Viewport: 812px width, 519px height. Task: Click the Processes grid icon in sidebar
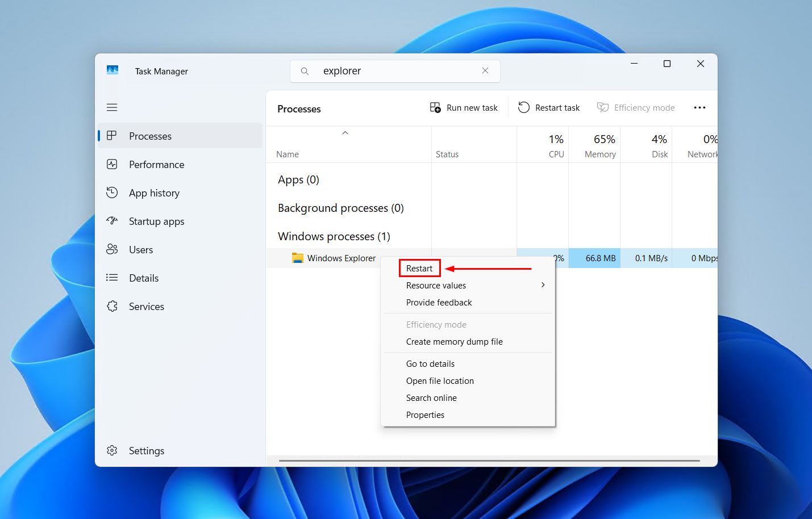(112, 136)
